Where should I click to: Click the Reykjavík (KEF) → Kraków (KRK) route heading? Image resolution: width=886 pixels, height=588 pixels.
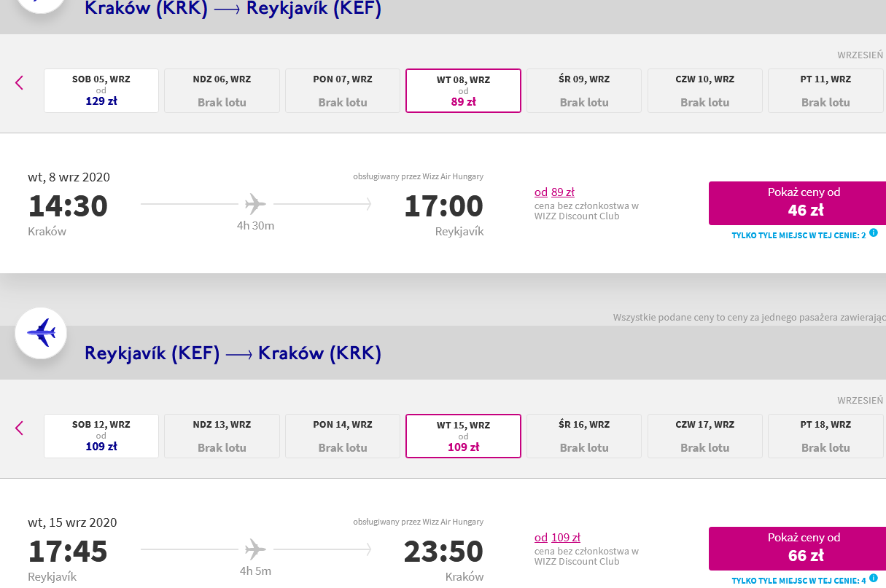click(x=233, y=353)
